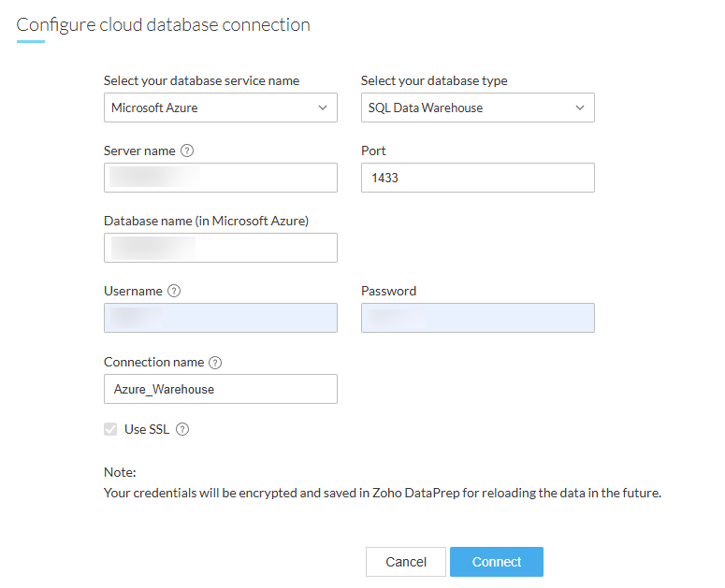Viewport: 725px width, 588px height.
Task: Focus the Server name input field
Action: pos(220,178)
